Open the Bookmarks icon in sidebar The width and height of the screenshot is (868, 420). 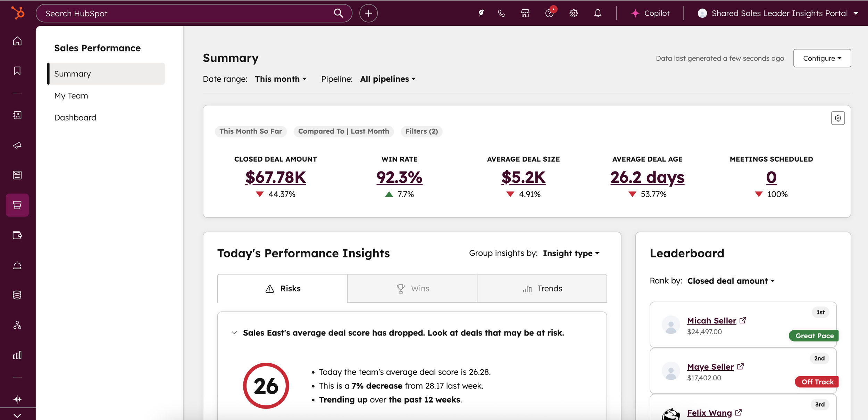click(17, 71)
